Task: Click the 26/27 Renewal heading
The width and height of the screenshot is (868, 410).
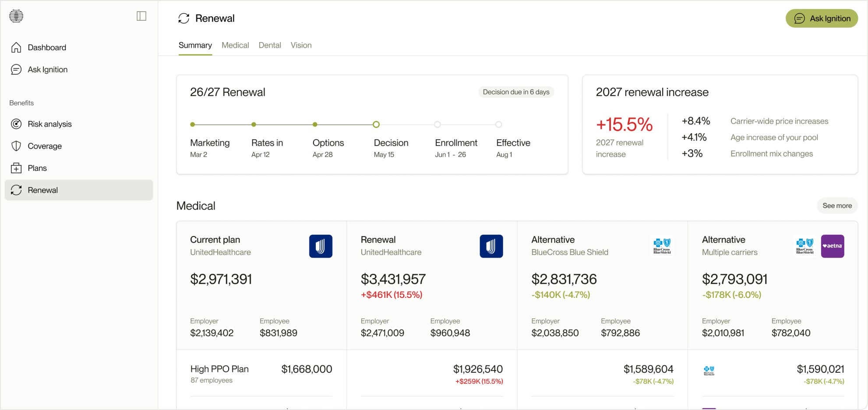Action: tap(228, 92)
